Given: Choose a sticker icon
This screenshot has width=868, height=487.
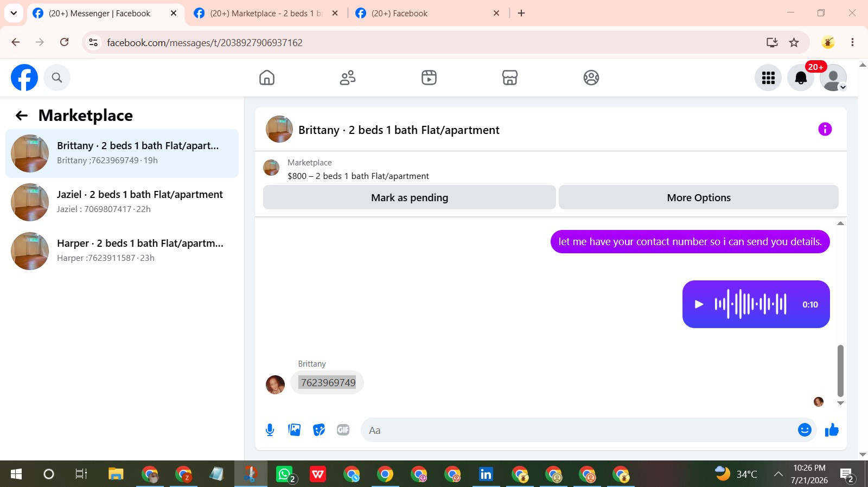Looking at the screenshot, I should click(x=319, y=430).
